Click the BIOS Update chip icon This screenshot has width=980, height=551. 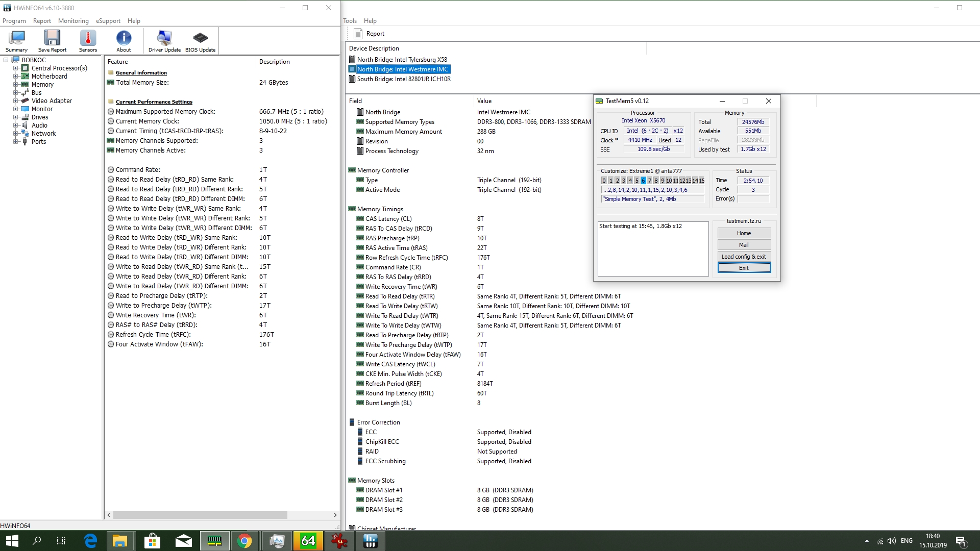pos(200,40)
